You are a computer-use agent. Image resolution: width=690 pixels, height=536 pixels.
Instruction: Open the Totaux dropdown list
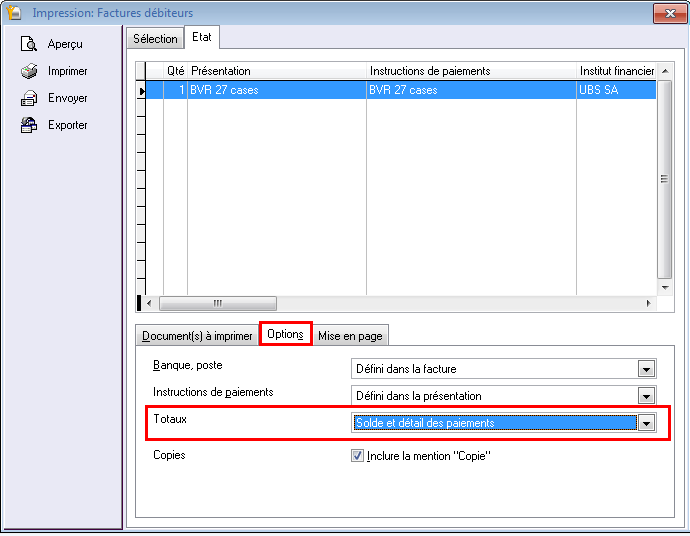coord(646,423)
